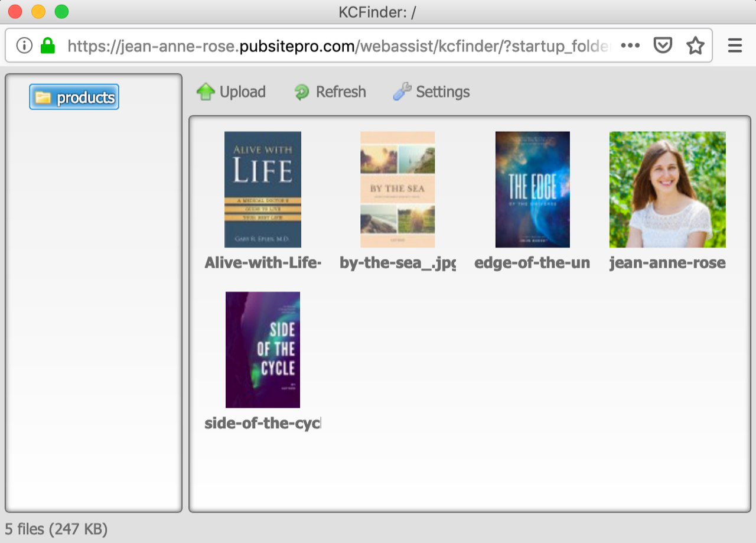Select the products folder in the tree
The height and width of the screenshot is (543, 756).
coord(74,97)
